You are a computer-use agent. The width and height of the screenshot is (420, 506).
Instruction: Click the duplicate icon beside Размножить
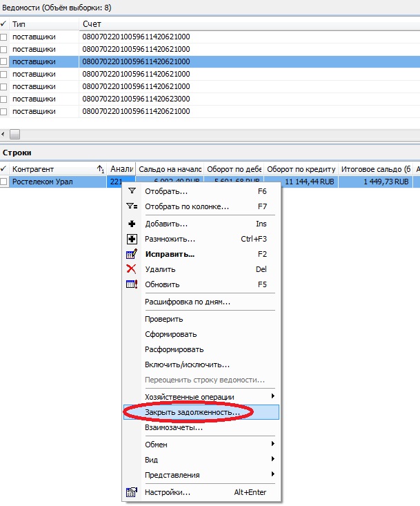point(132,239)
